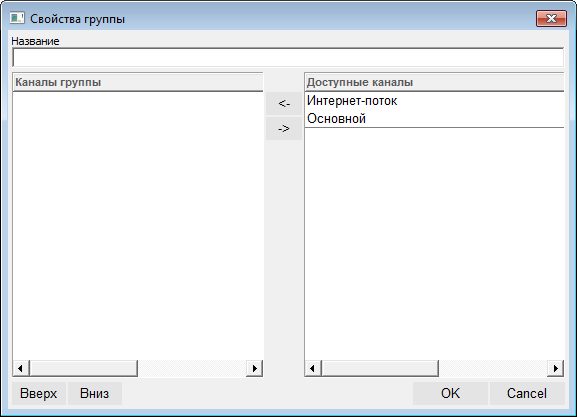Close the Свойства группы dialog
The image size is (577, 417).
551,18
